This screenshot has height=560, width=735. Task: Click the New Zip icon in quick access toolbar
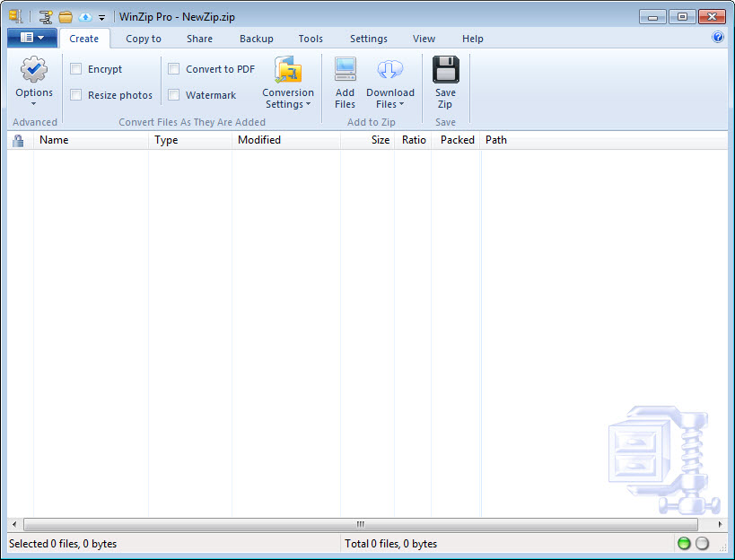[46, 17]
